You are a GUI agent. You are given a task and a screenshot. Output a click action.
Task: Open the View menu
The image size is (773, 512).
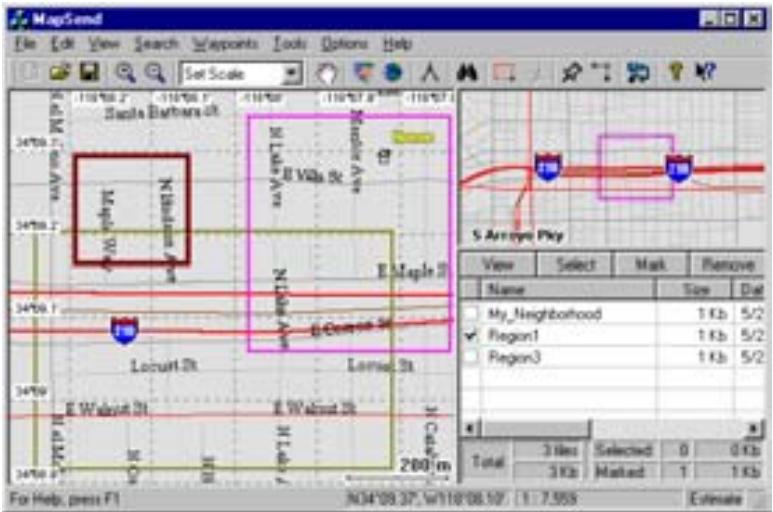[x=104, y=44]
